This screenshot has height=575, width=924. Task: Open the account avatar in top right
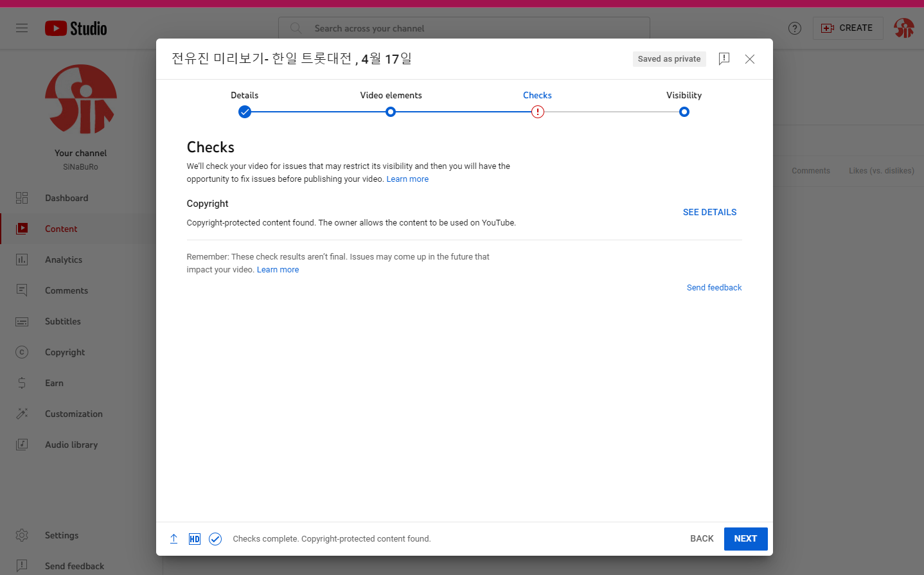[903, 28]
